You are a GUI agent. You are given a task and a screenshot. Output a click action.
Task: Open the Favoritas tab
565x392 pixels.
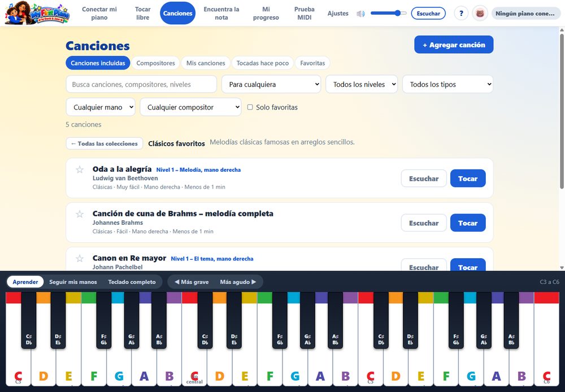tap(312, 63)
